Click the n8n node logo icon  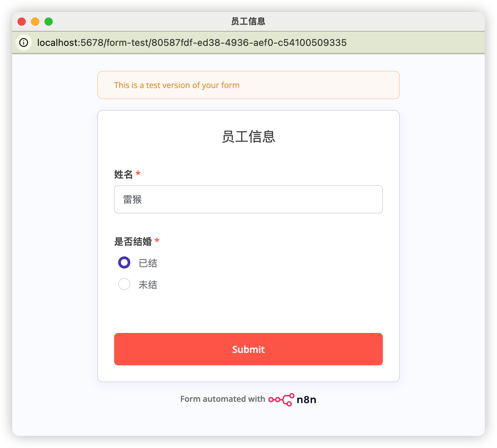click(x=281, y=400)
